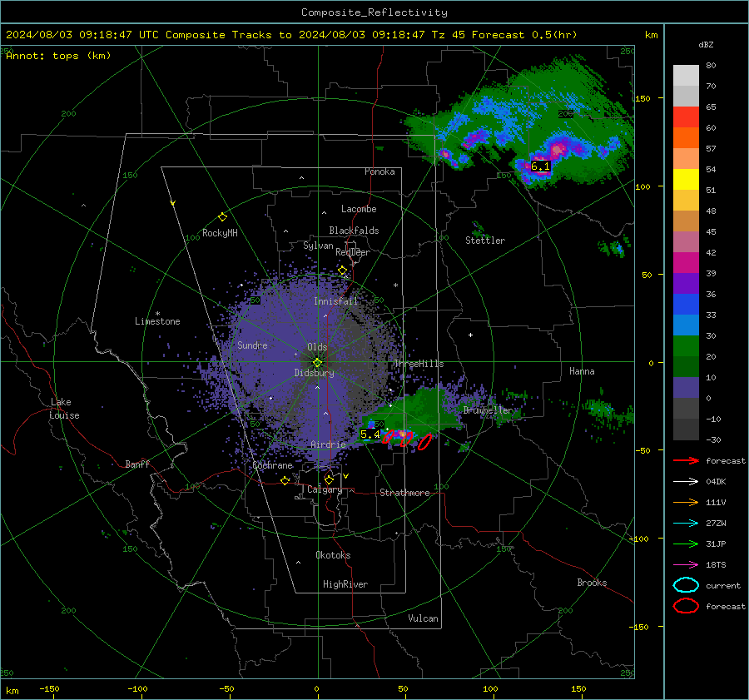
Task: Click the white asterisk marker above Limestone
Action: pos(157,314)
